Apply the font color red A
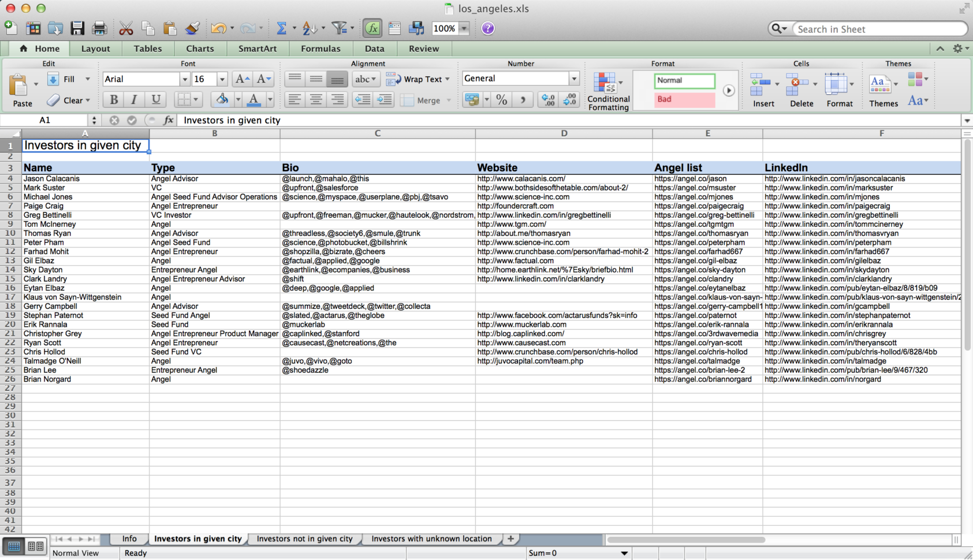 (253, 100)
